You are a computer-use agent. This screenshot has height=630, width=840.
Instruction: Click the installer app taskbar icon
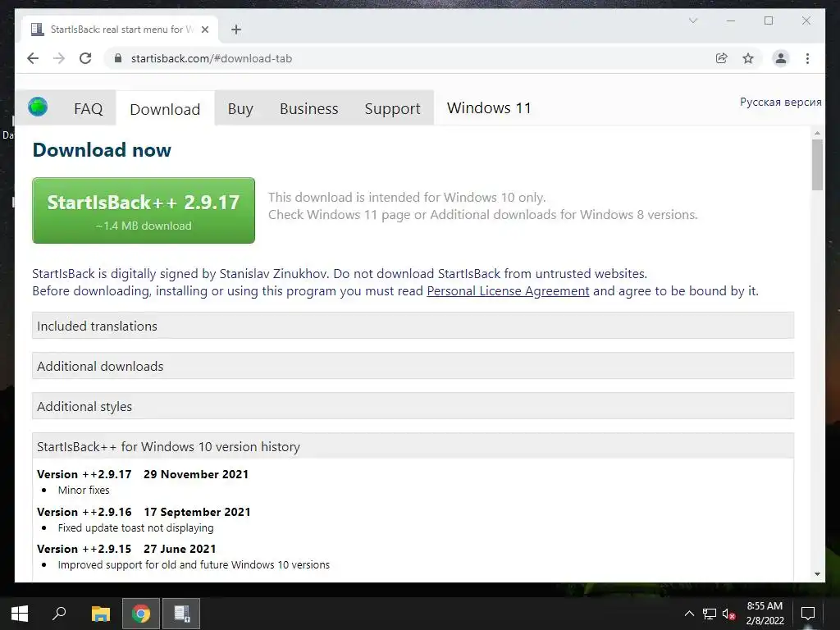pyautogui.click(x=181, y=614)
